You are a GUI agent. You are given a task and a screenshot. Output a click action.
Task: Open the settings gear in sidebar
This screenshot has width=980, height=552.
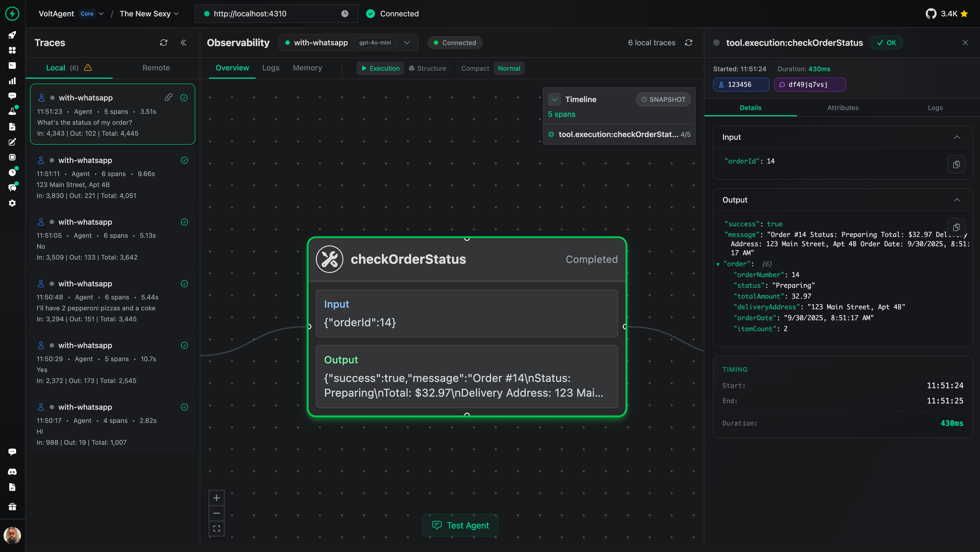(12, 203)
